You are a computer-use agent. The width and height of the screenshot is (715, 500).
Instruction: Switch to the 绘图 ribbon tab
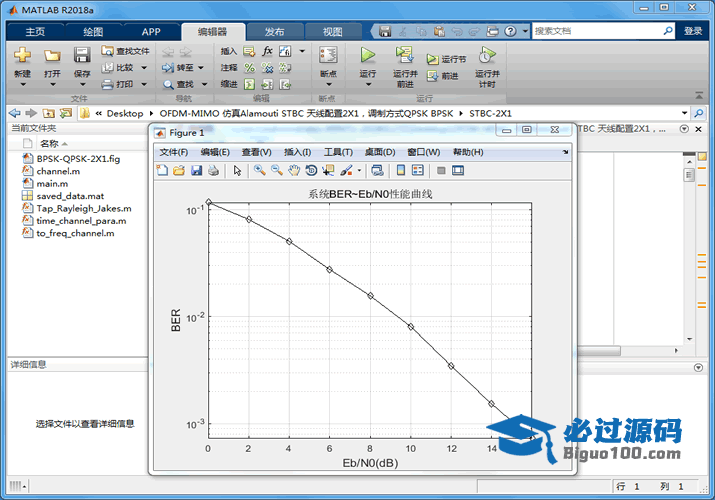tap(92, 31)
